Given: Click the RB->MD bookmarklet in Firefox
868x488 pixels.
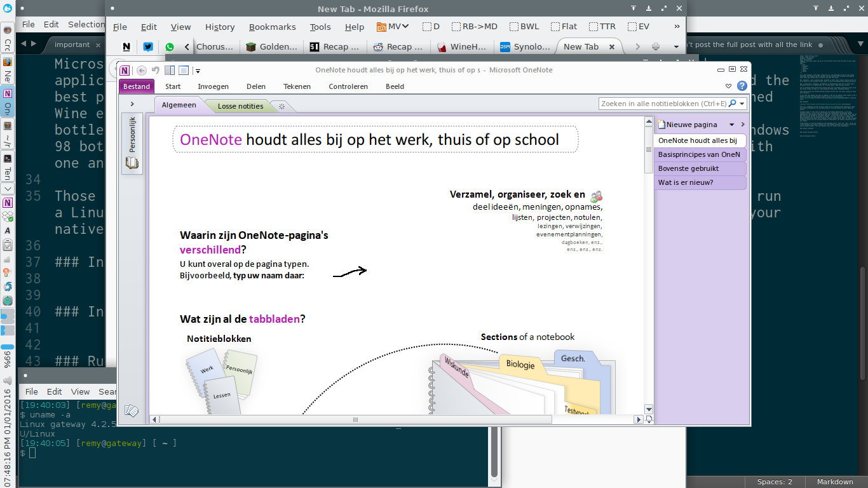Looking at the screenshot, I should (475, 27).
